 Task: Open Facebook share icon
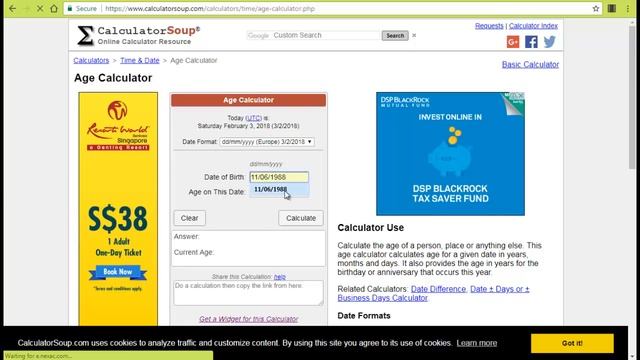(x=531, y=42)
